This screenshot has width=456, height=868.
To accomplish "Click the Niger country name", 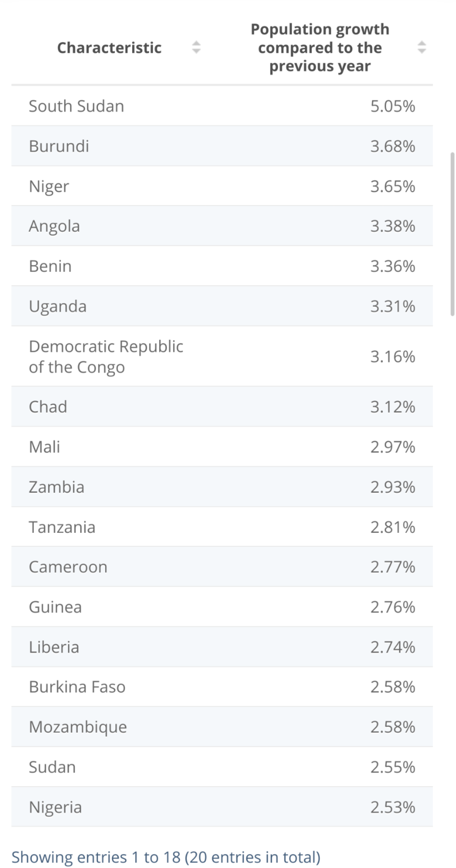I will pyautogui.click(x=49, y=186).
